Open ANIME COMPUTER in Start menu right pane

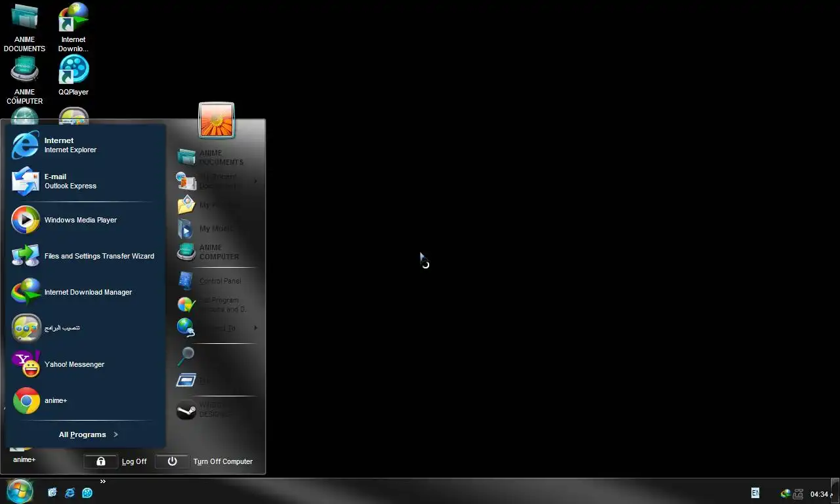coord(217,252)
